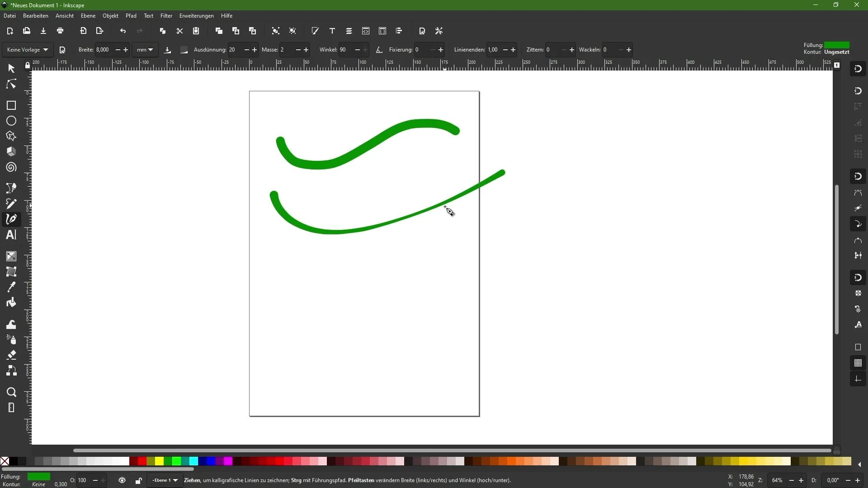Pick the cyan palette swatch
Screen dimensions: 868x488
click(194, 461)
